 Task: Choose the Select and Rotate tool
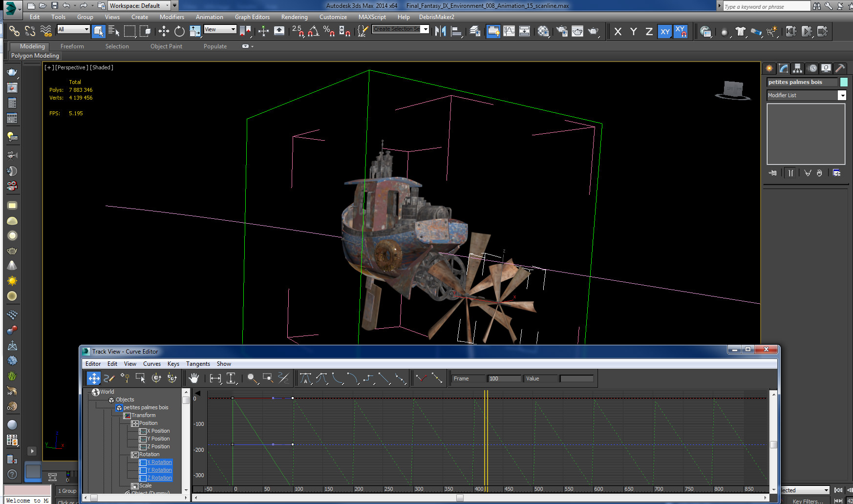179,31
